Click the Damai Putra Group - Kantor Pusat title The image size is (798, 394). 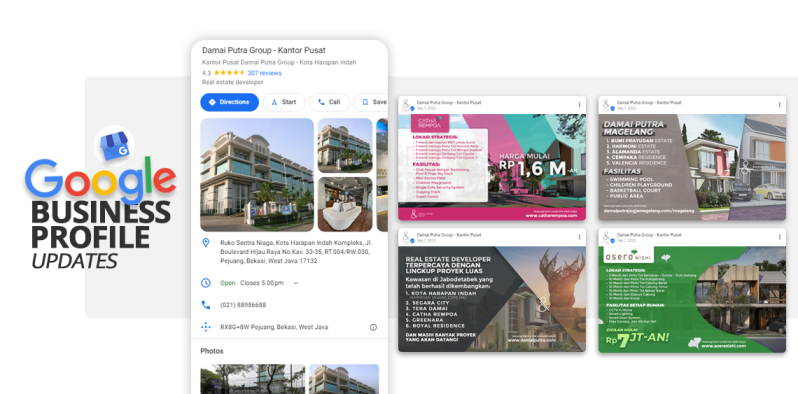264,50
